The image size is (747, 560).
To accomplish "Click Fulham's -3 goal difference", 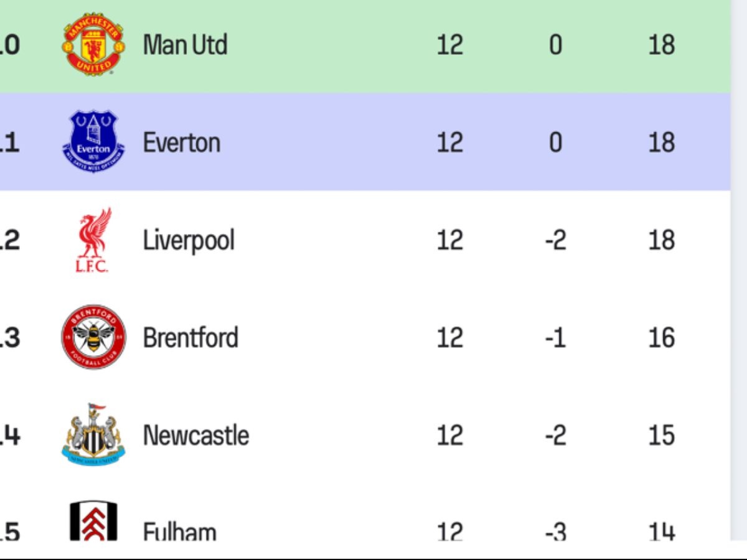I will point(555,532).
